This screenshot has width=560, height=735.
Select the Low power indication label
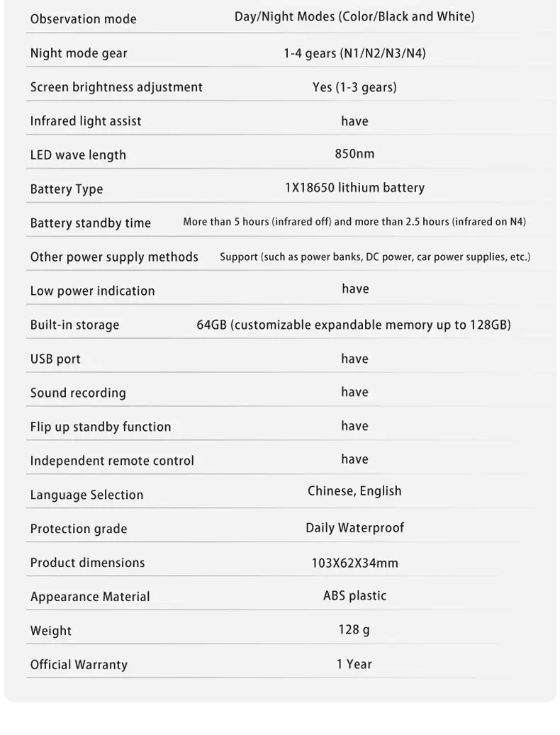[92, 291]
